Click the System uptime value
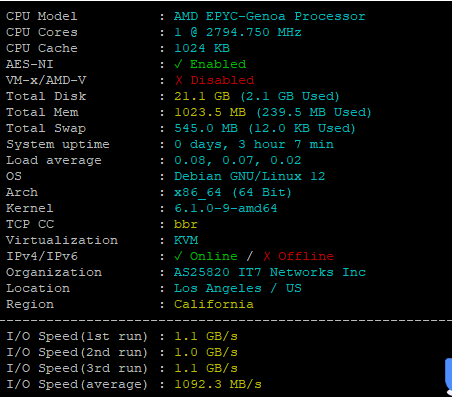 pos(254,144)
